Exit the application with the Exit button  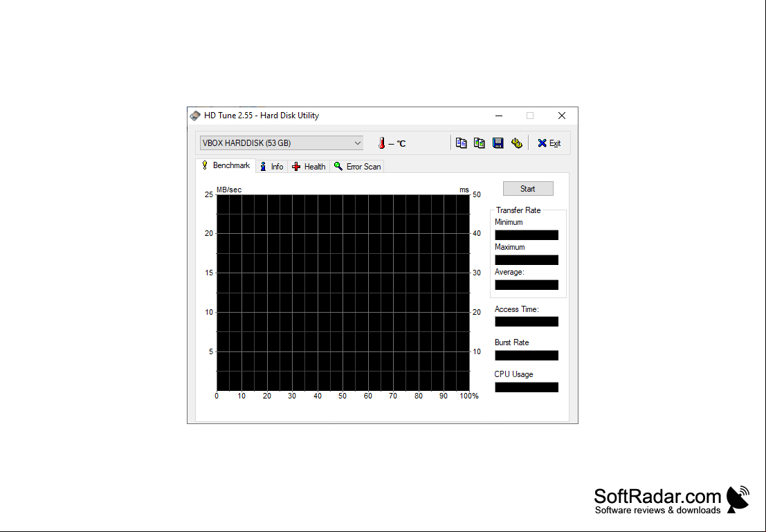pyautogui.click(x=549, y=143)
